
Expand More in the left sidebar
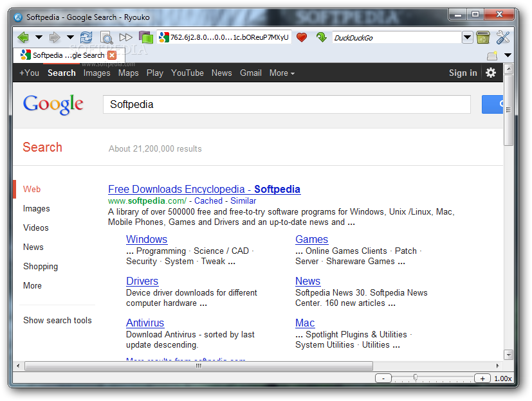tap(32, 286)
